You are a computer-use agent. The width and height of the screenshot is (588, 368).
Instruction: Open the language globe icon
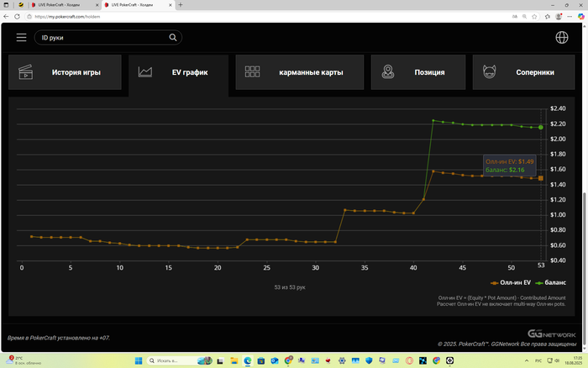[562, 38]
